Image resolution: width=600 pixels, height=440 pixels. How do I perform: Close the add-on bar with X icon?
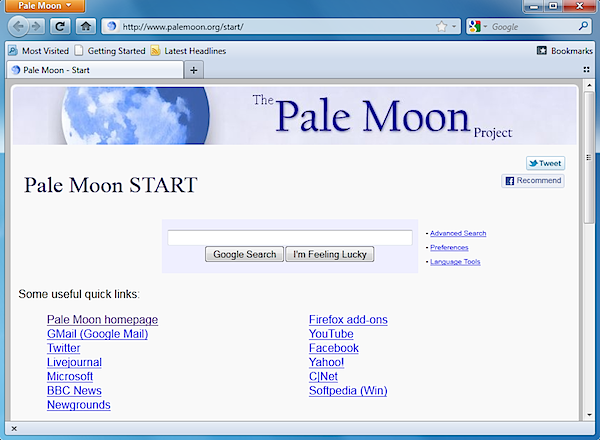pyautogui.click(x=14, y=429)
